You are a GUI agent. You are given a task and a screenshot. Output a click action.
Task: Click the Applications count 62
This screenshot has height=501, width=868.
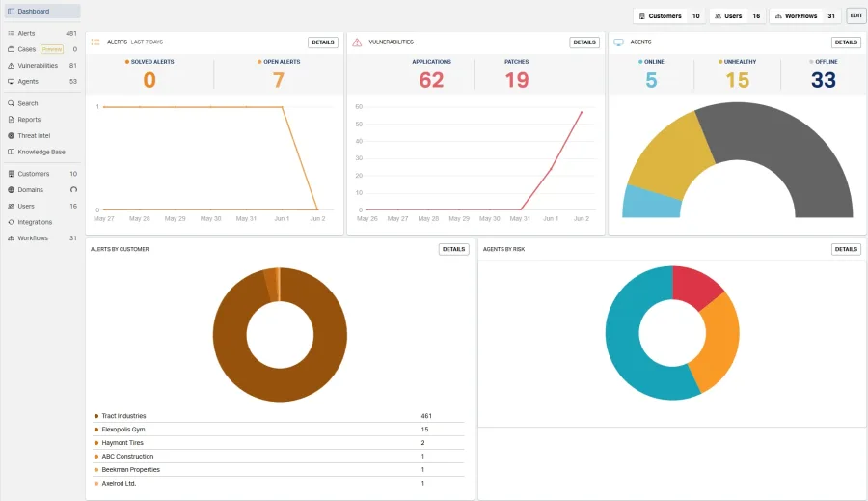coord(431,80)
